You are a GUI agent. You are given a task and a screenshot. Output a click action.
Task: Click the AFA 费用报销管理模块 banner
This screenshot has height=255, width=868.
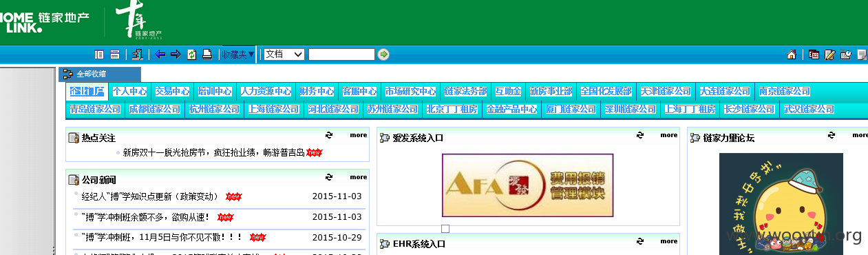pos(527,186)
